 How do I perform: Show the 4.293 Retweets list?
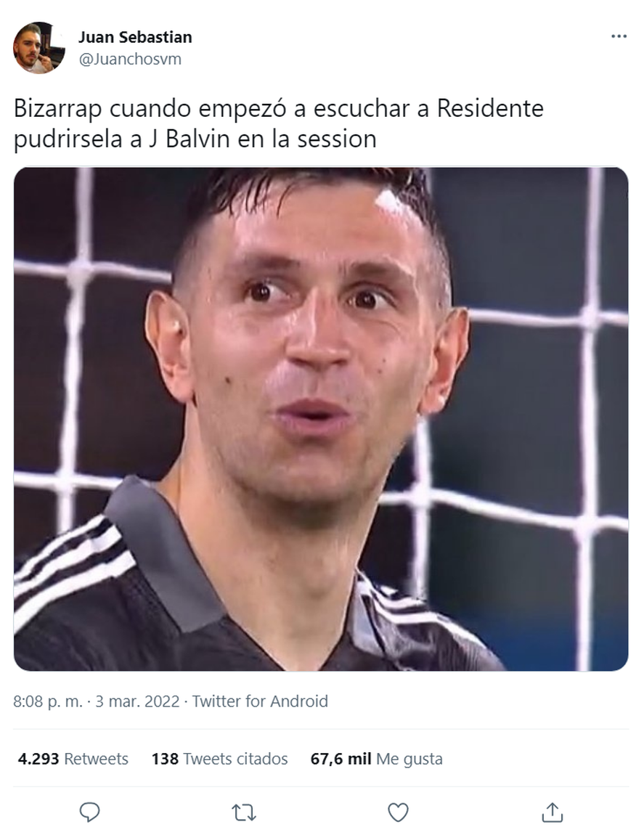(73, 759)
